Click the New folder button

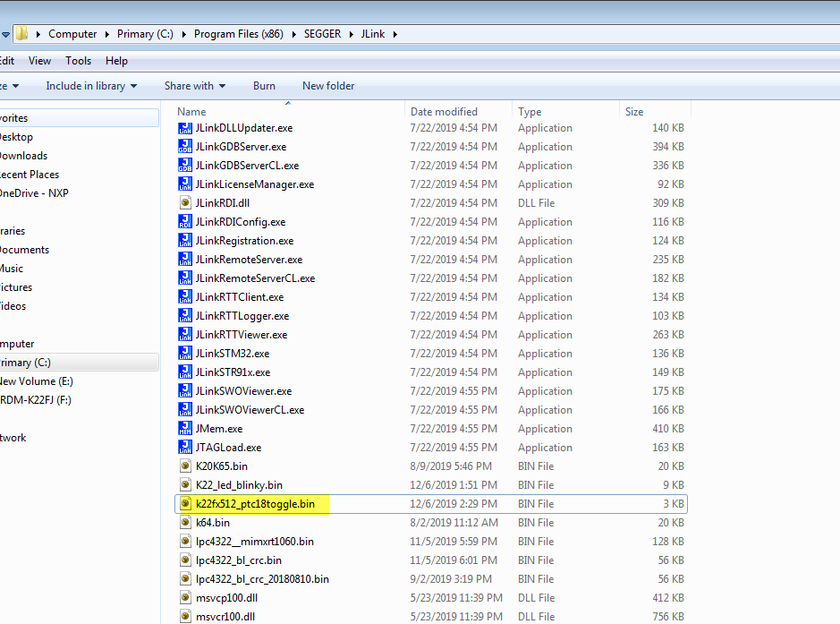[x=328, y=86]
